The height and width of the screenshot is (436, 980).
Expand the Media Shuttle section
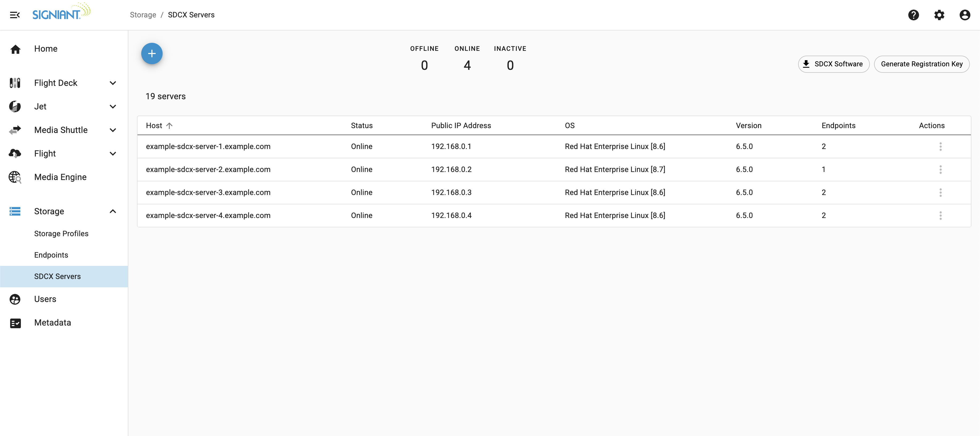coord(113,130)
